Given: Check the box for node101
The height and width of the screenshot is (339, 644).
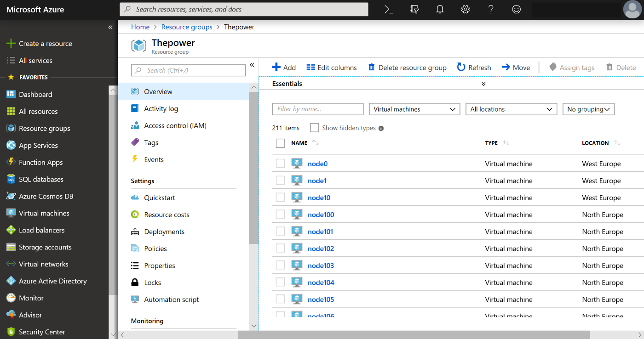Looking at the screenshot, I should pyautogui.click(x=281, y=232).
